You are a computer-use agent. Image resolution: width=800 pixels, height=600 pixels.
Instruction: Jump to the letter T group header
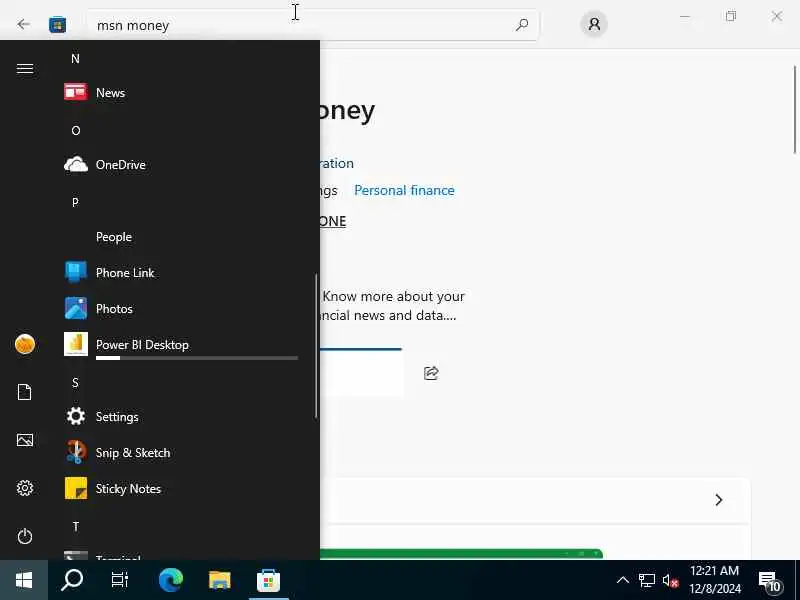pos(76,527)
